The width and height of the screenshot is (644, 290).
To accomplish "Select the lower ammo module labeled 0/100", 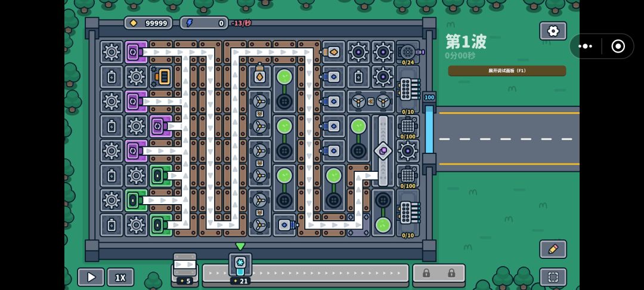I will click(408, 176).
